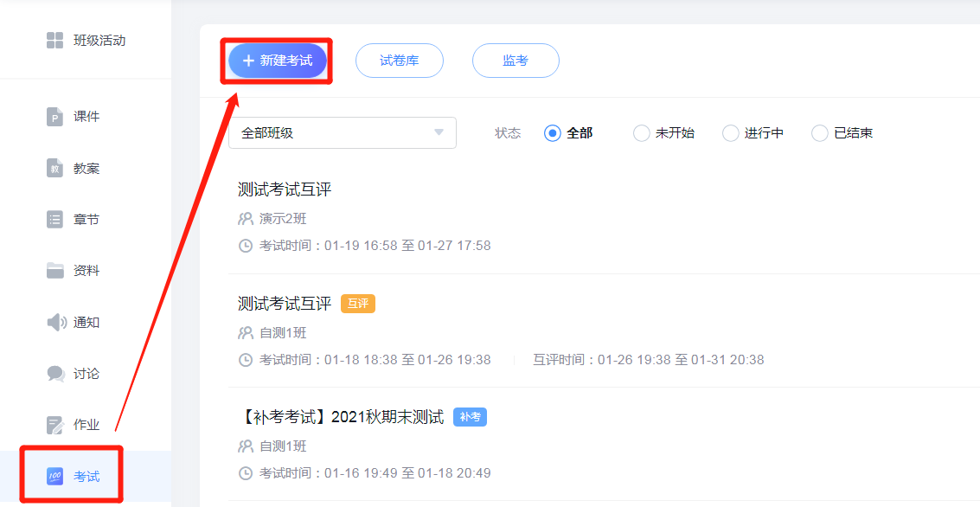Click the 监考 button
The image size is (980, 507).
516,61
